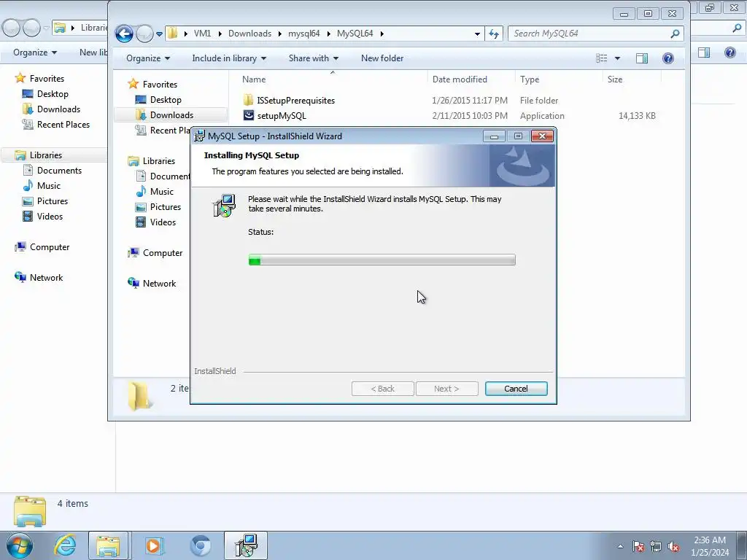Open the Organize menu in MySQL64 window
This screenshot has width=747, height=560.
tap(147, 58)
